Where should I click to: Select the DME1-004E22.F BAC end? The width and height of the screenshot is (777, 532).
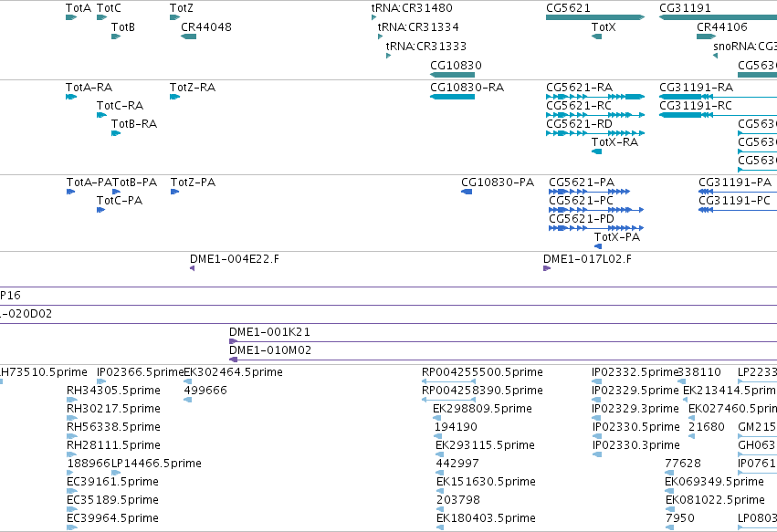[x=193, y=268]
